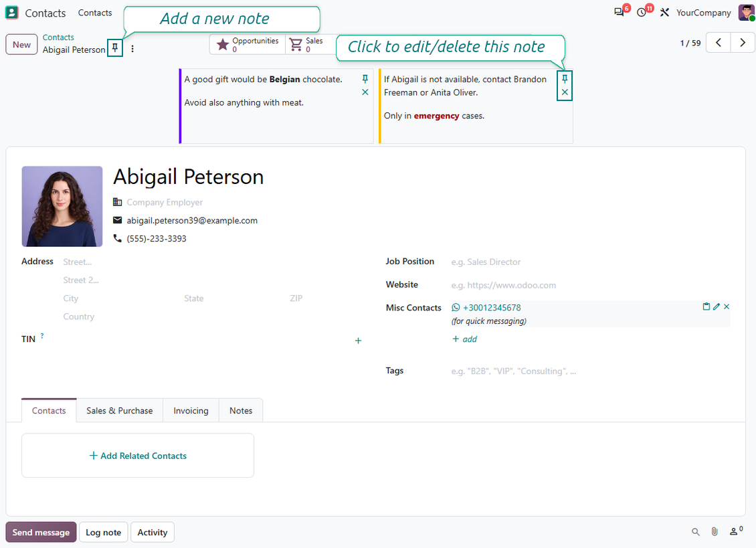Click the company building icon
Screen dimensions: 756x548
[117, 201]
